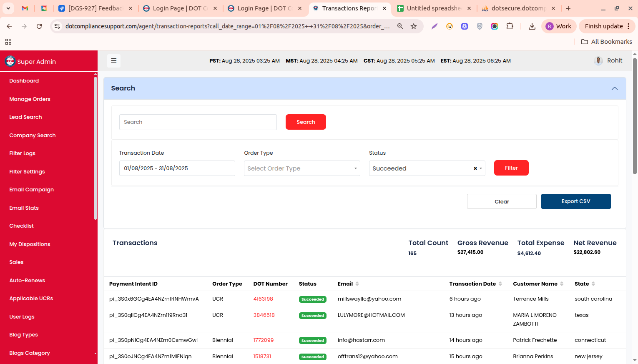Screen dimensions: 638x364
Task: Collapse the Search panel chevron
Action: point(614,88)
